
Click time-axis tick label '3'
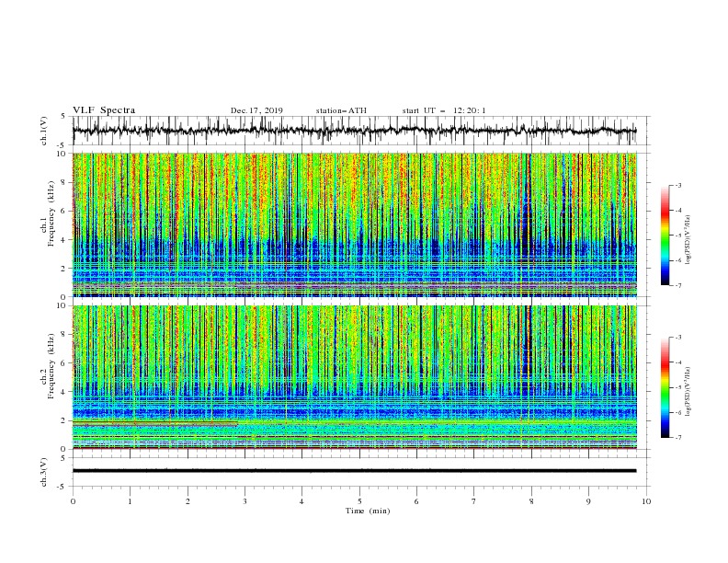point(245,501)
